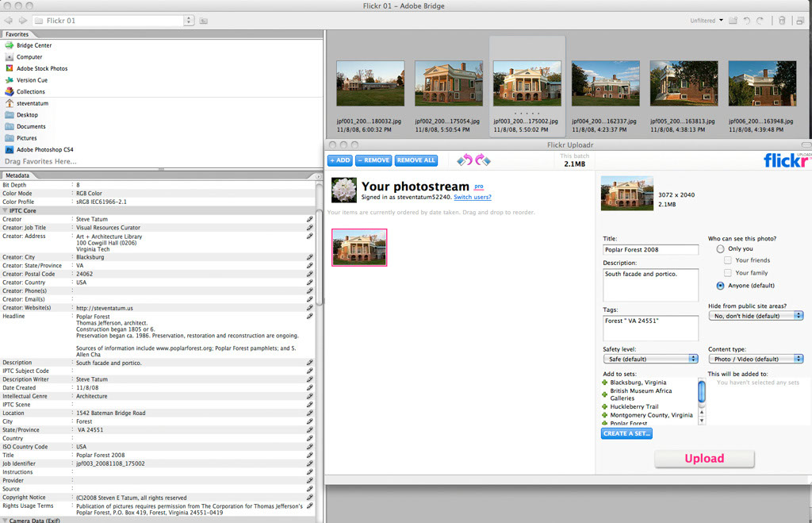Switch Bridge to compact mode
The width and height of the screenshot is (812, 523).
point(800,21)
